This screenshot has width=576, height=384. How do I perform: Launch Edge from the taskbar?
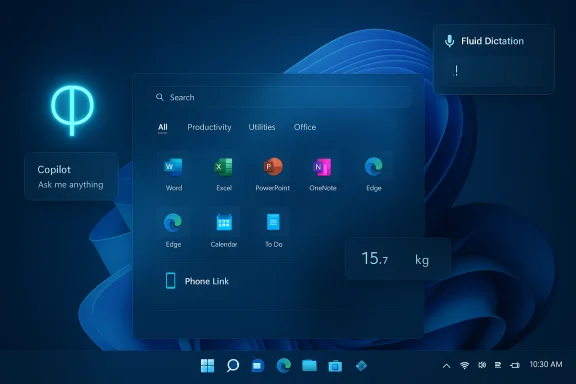coord(284,365)
